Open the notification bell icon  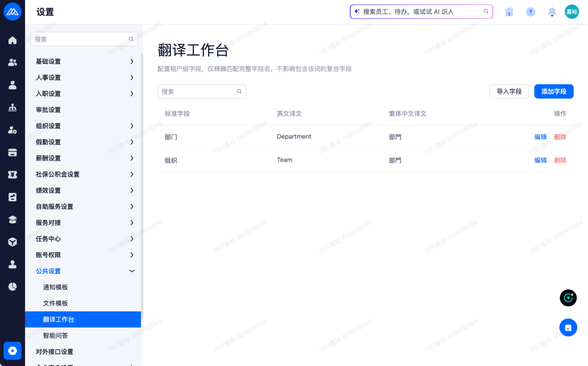[x=552, y=12]
